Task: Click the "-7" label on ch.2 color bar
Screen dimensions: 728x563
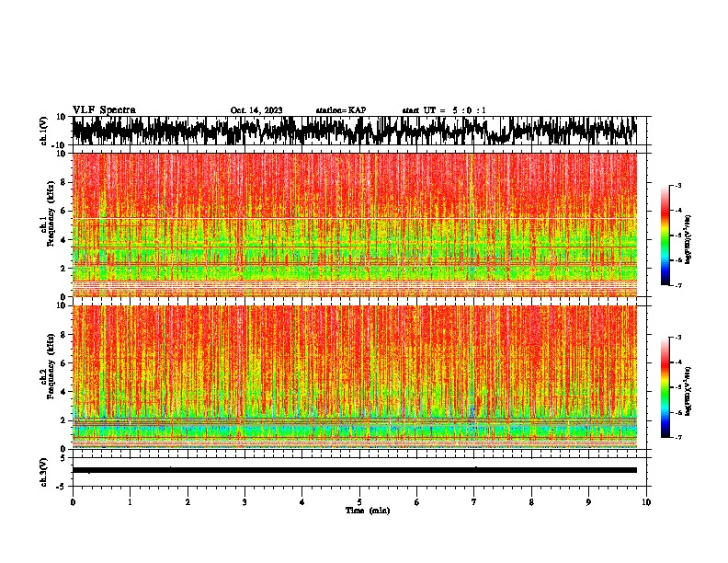Action: coord(677,438)
